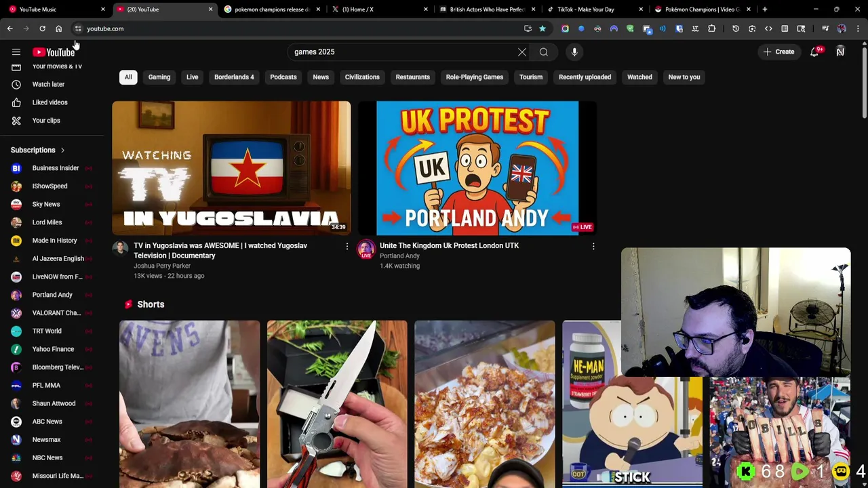This screenshot has width=868, height=488.
Task: Reload the page in browser toolbar
Action: click(x=42, y=28)
